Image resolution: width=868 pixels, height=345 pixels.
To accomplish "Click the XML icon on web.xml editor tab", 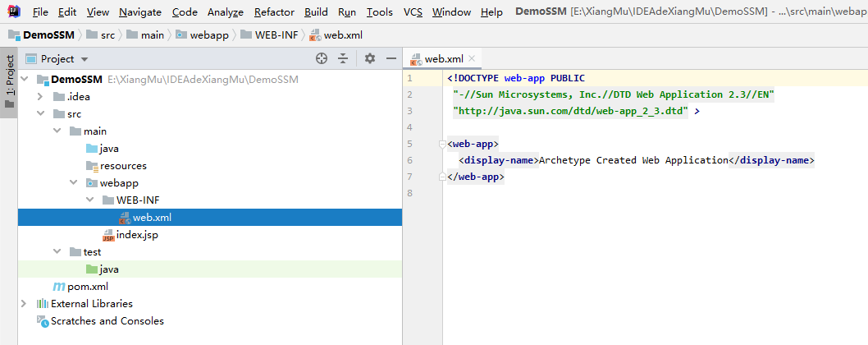I will tap(415, 59).
